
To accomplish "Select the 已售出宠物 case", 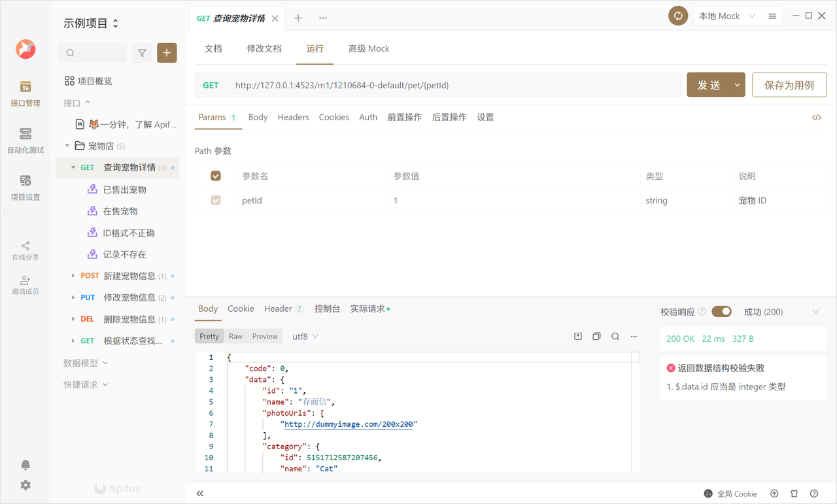I will 124,190.
